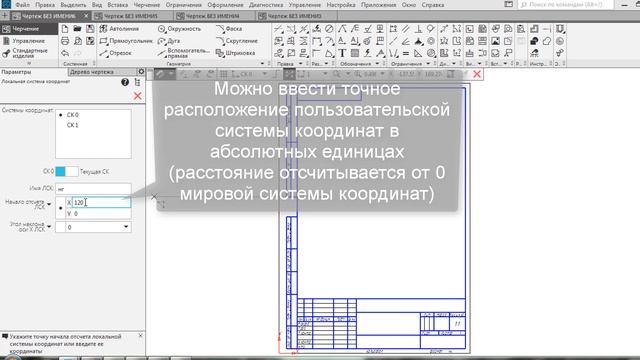Open help with the question mark icon
Screen dimensions: 640x360
pyautogui.click(x=125, y=82)
